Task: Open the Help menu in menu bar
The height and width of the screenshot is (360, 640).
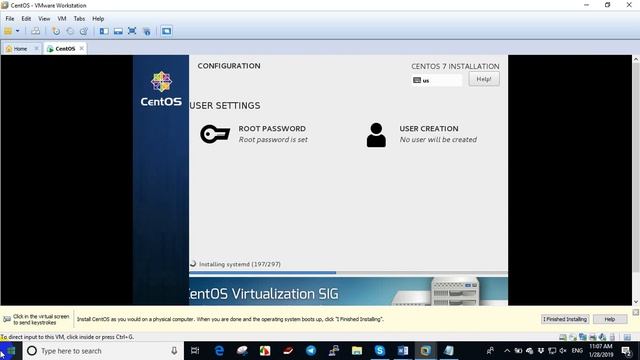Action: point(98,19)
